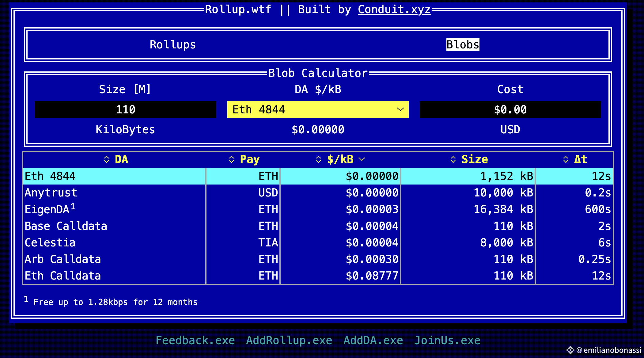The image size is (644, 358).
Task: Select the EigenDA row
Action: (x=318, y=209)
